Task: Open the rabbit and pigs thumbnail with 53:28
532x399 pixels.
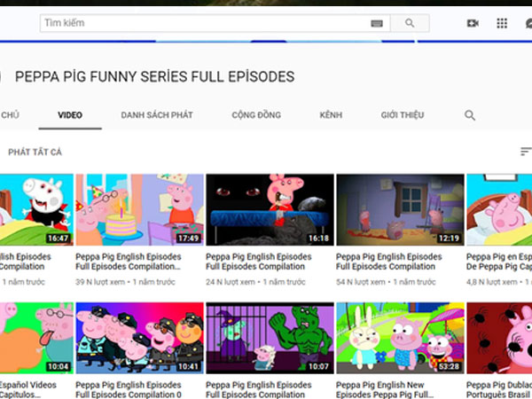Action: (x=400, y=338)
